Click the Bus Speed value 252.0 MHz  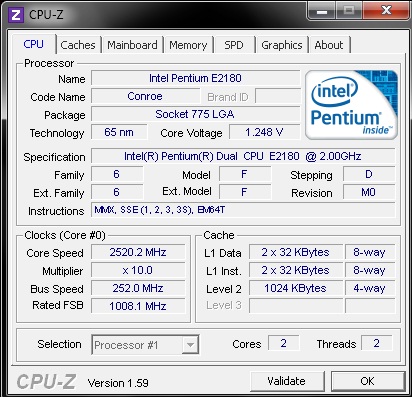(x=138, y=288)
